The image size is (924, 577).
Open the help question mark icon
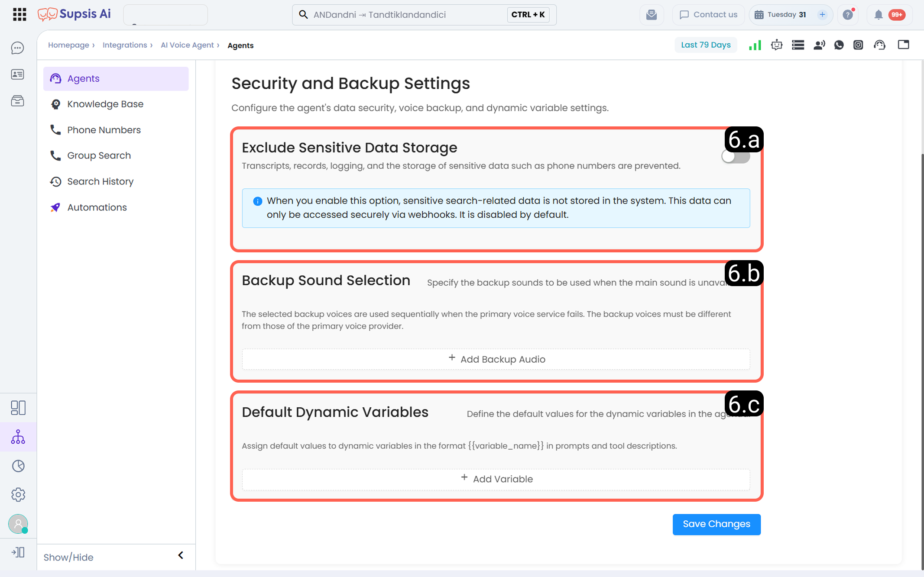click(848, 15)
